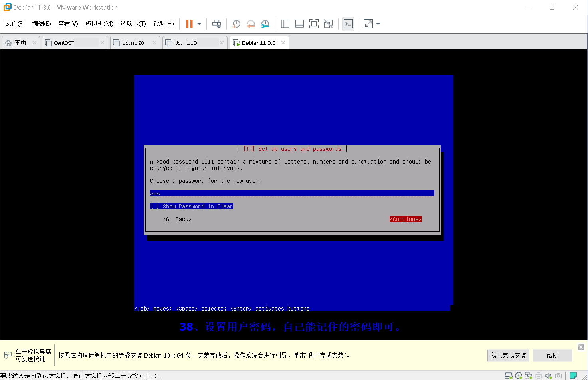Click the CD/DVD drive status icon
Viewport: 588px width, 380px height.
click(x=519, y=376)
